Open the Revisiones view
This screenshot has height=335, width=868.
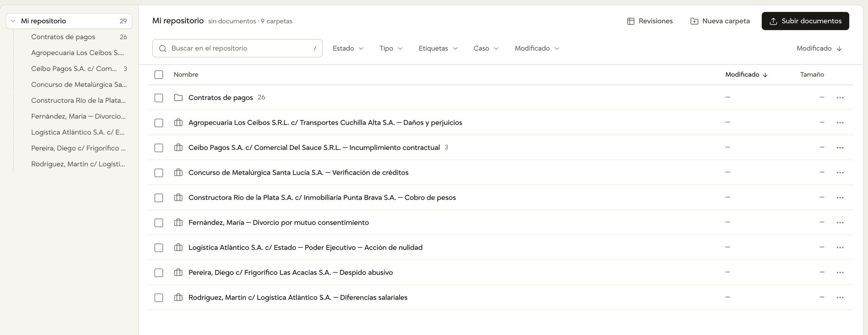[x=650, y=21]
